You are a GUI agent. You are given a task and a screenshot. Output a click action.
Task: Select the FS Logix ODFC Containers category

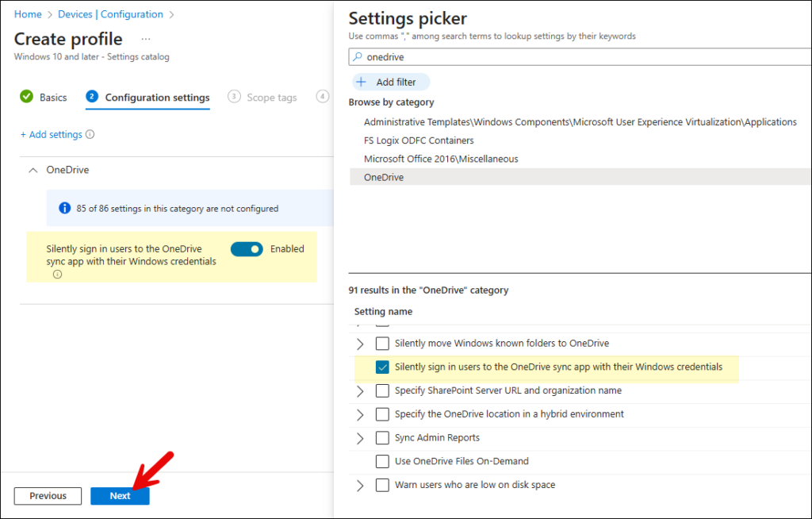click(419, 140)
